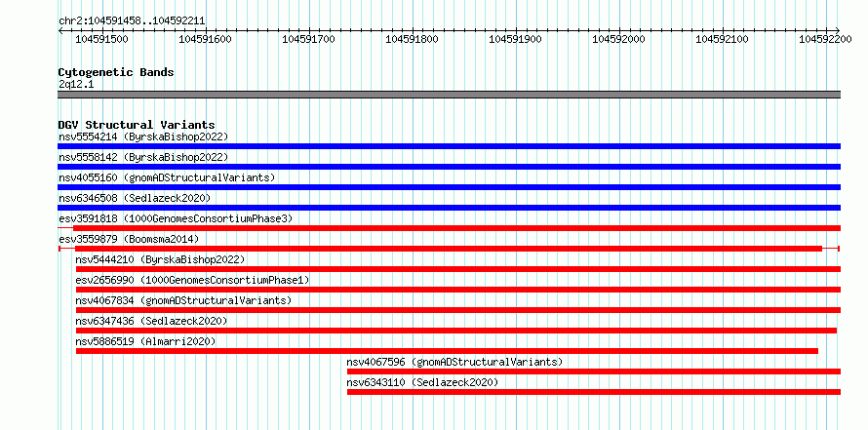Select blue bar under nsv6346508
868x430 pixels.
[449, 208]
